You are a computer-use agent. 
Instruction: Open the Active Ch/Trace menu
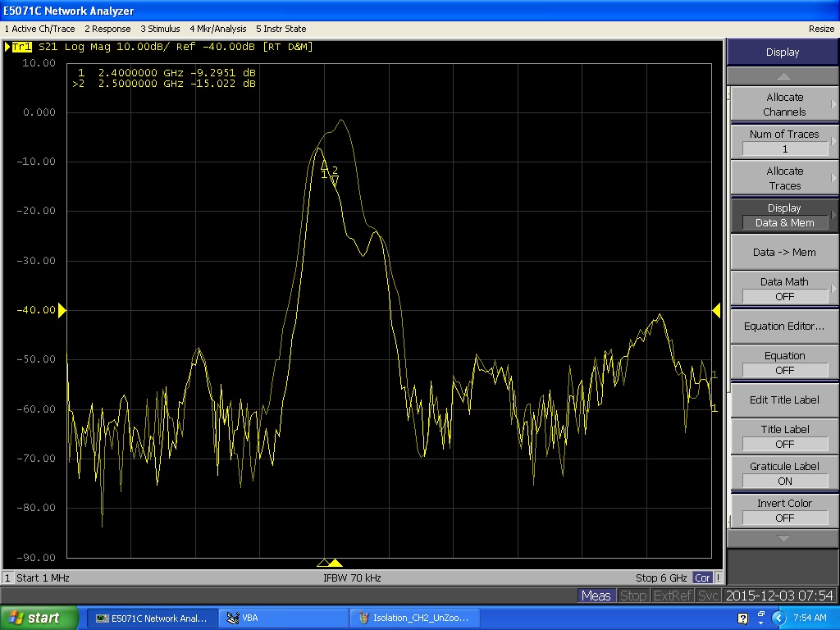click(39, 29)
